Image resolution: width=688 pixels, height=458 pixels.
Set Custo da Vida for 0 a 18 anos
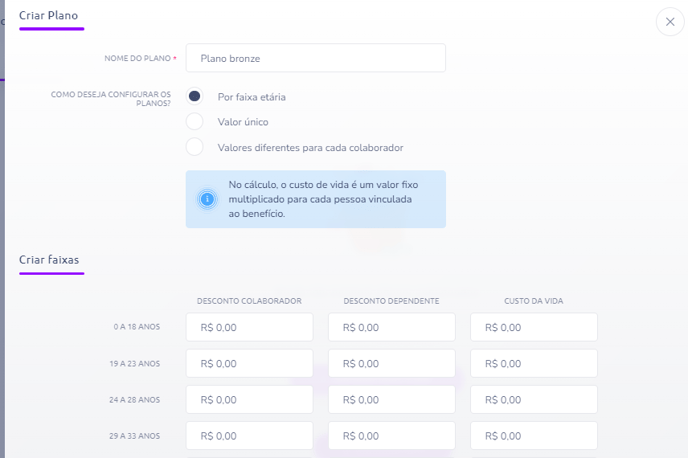(534, 327)
